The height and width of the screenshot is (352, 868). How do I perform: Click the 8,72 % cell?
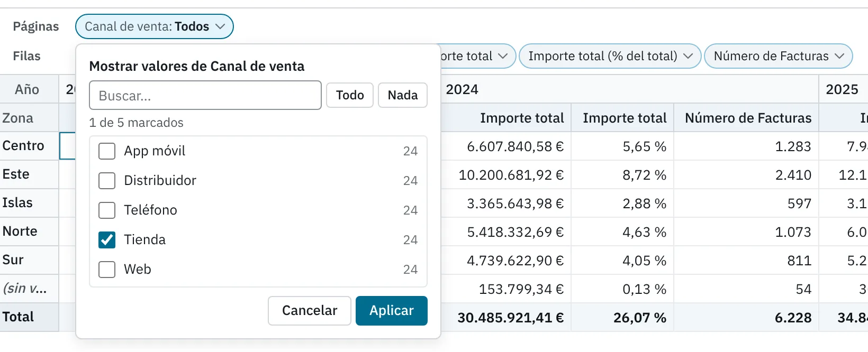click(622, 175)
